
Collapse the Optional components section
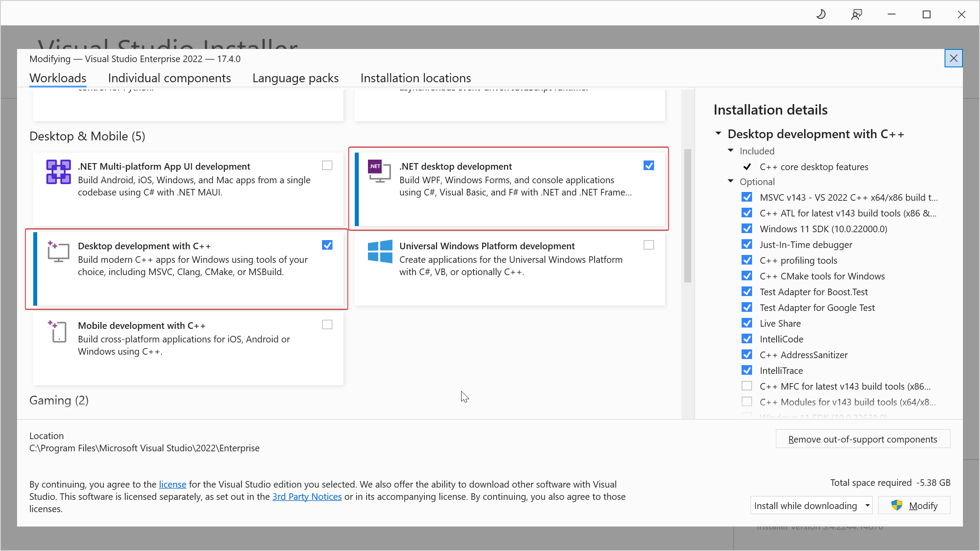[x=731, y=181]
